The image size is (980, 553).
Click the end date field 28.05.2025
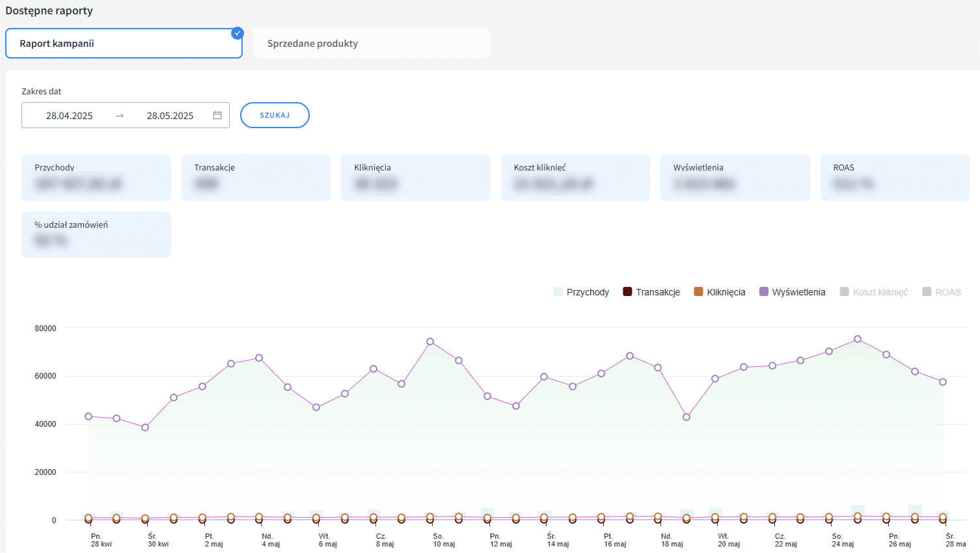170,116
